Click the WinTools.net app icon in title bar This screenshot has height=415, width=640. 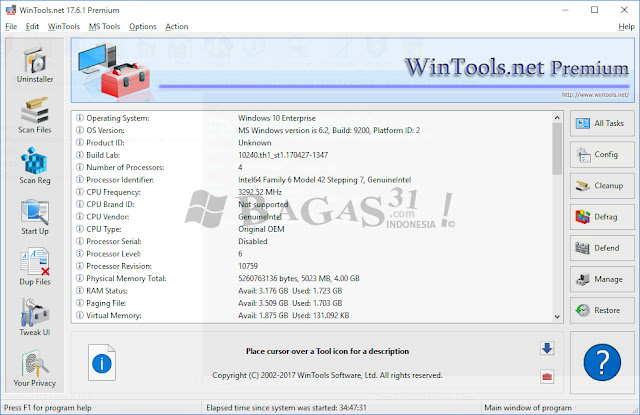(x=11, y=10)
